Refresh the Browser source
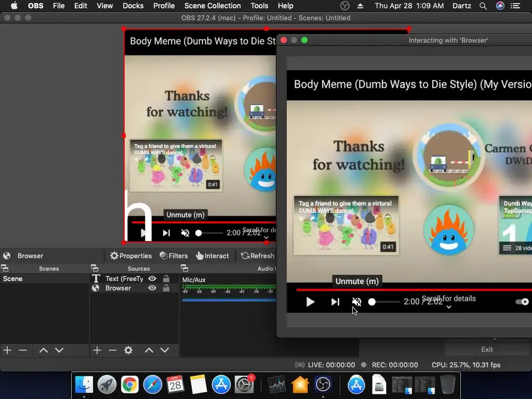532x399 pixels. (258, 256)
